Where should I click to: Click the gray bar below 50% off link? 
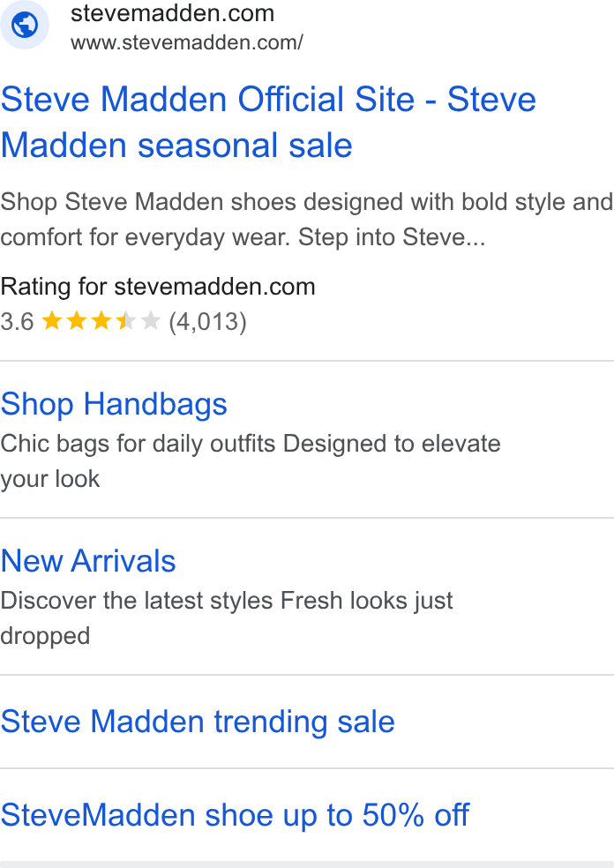click(x=307, y=864)
